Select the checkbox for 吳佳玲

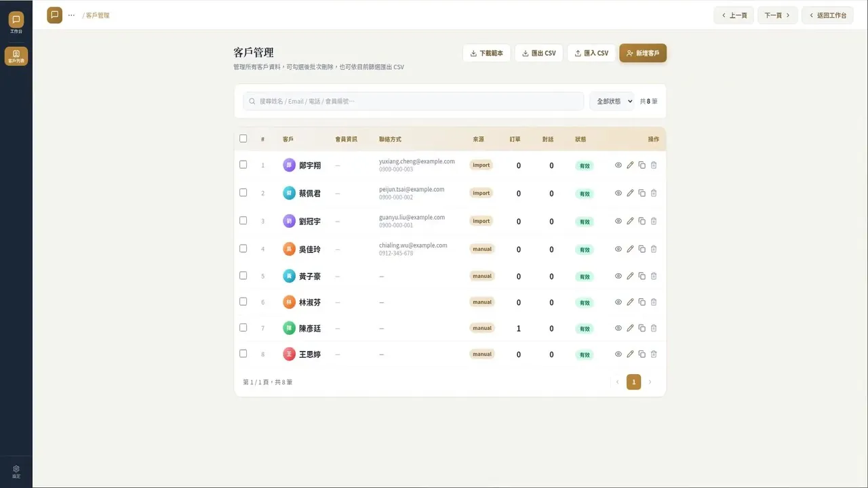pos(243,249)
